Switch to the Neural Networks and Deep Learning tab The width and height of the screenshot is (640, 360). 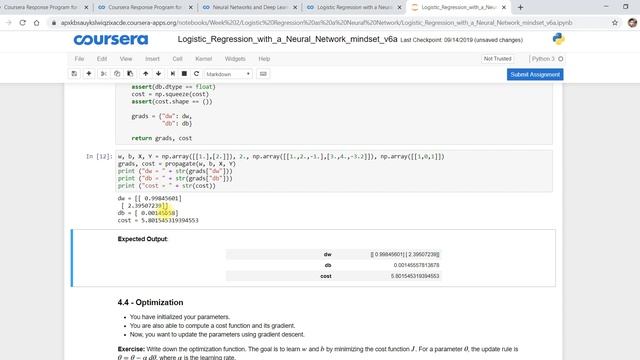click(x=250, y=7)
